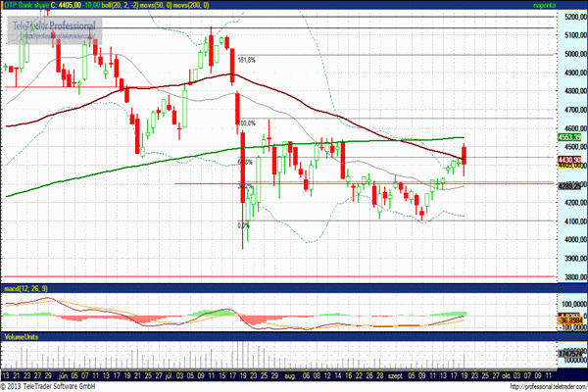Click the szept. month label on time axis

point(397,375)
